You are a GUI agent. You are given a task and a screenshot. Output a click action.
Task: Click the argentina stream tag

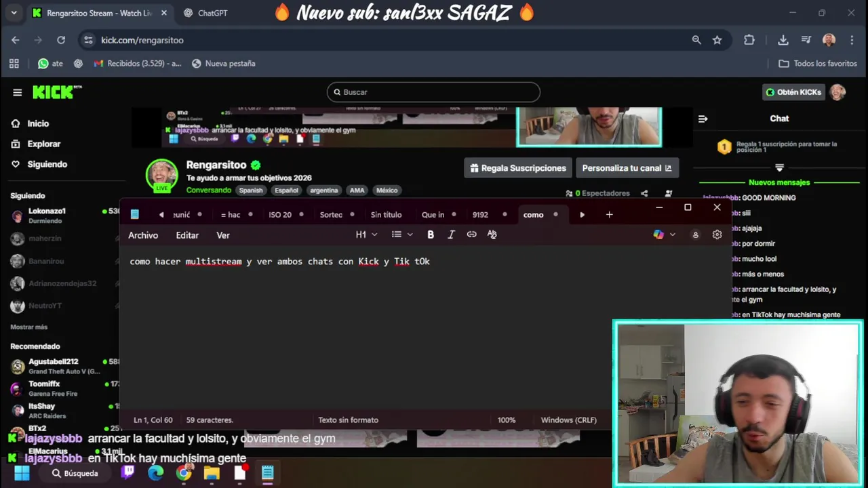pos(323,190)
